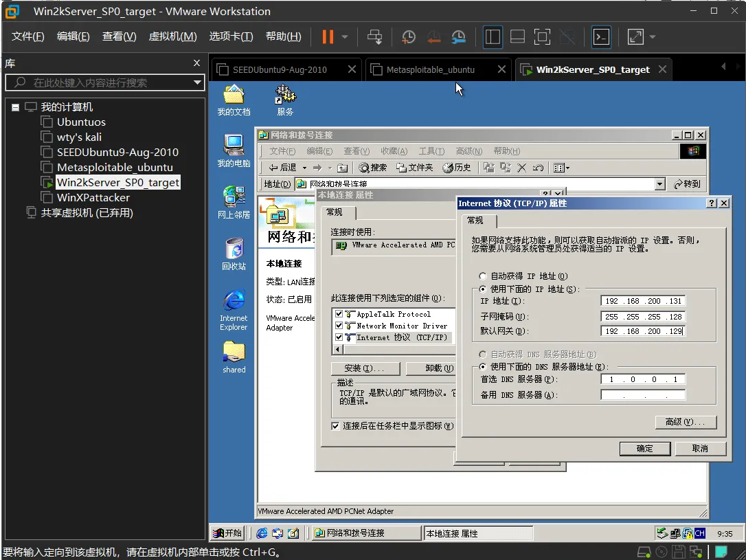Select Ubuntuos in the library tree
The height and width of the screenshot is (560, 746).
click(81, 122)
